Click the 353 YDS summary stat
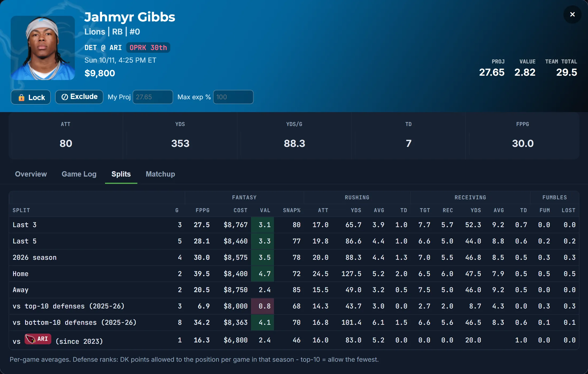This screenshot has height=374, width=588. coord(180,144)
